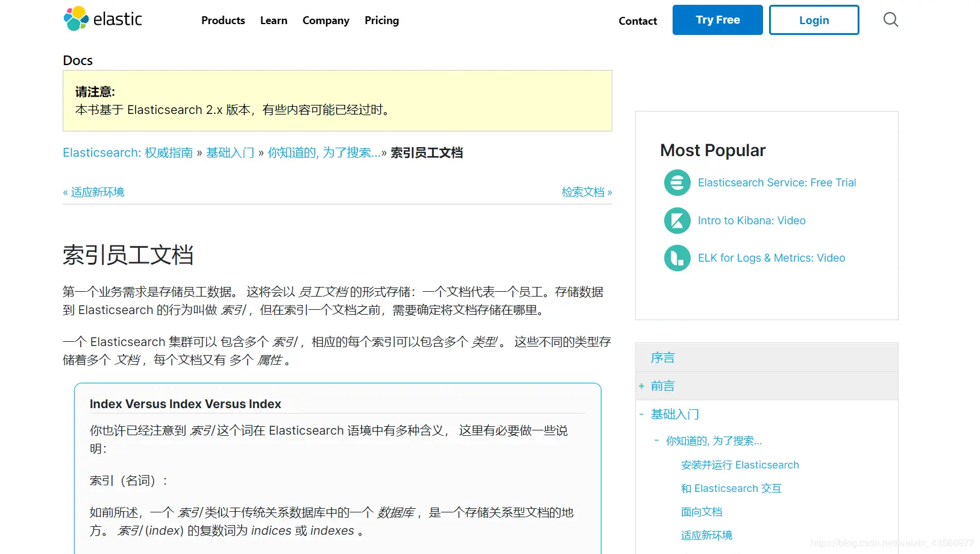Viewport: 980px width, 554px height.
Task: Open Elasticsearch Service: Free Trial link
Action: click(777, 183)
